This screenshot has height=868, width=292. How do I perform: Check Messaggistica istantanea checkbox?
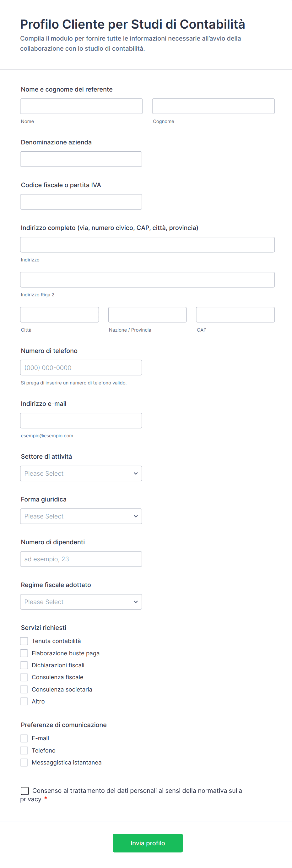point(24,763)
